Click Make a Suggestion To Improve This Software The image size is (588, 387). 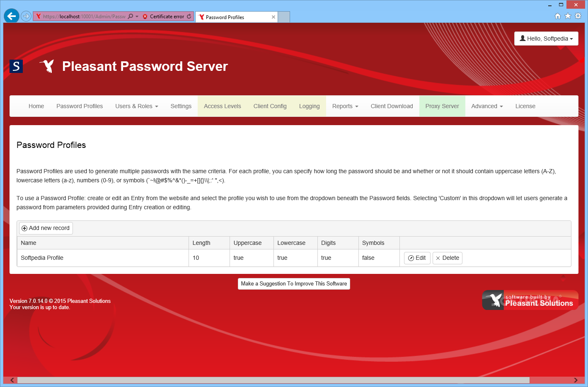(x=294, y=284)
